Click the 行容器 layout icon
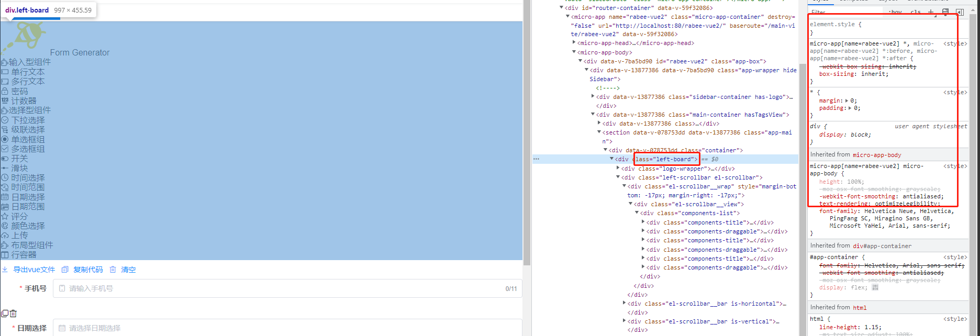 5,255
